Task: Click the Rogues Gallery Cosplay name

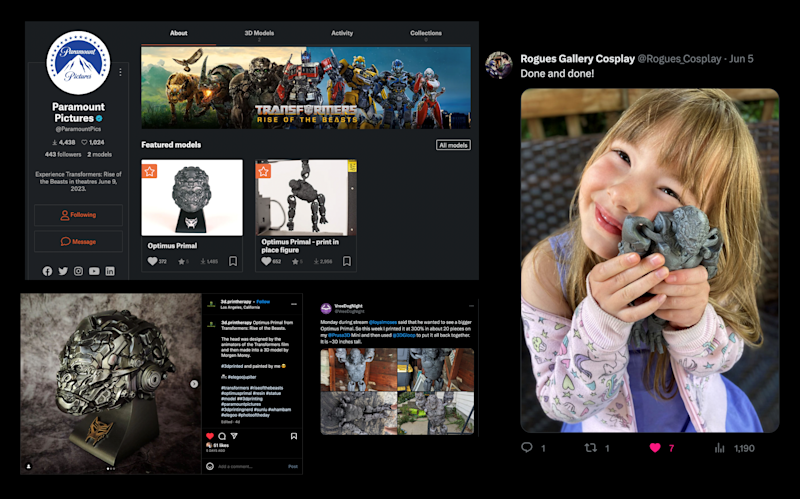Action: [x=578, y=59]
